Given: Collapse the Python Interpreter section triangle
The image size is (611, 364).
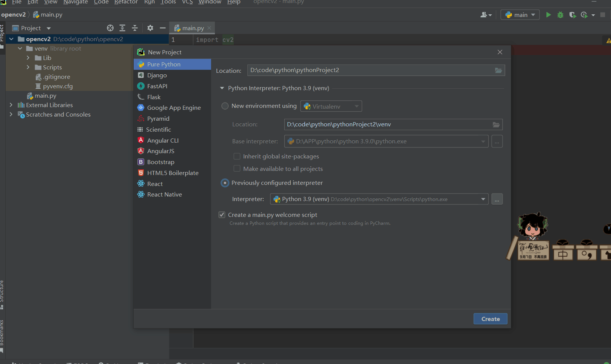Looking at the screenshot, I should pyautogui.click(x=222, y=88).
